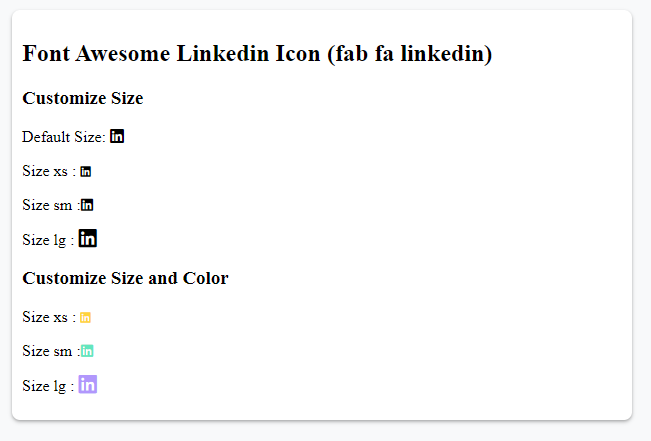Click the black small LinkedIn icon

pyautogui.click(x=87, y=206)
